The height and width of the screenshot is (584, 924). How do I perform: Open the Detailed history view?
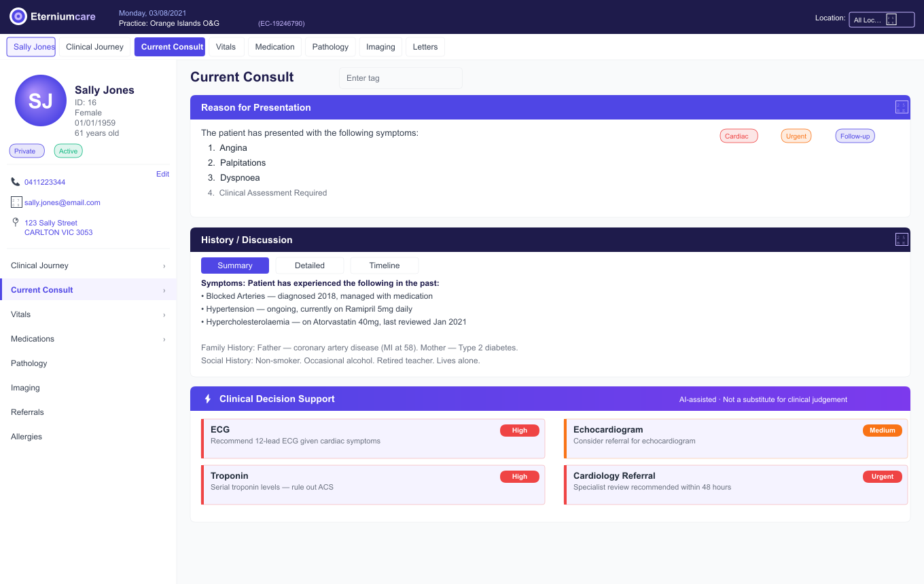309,266
